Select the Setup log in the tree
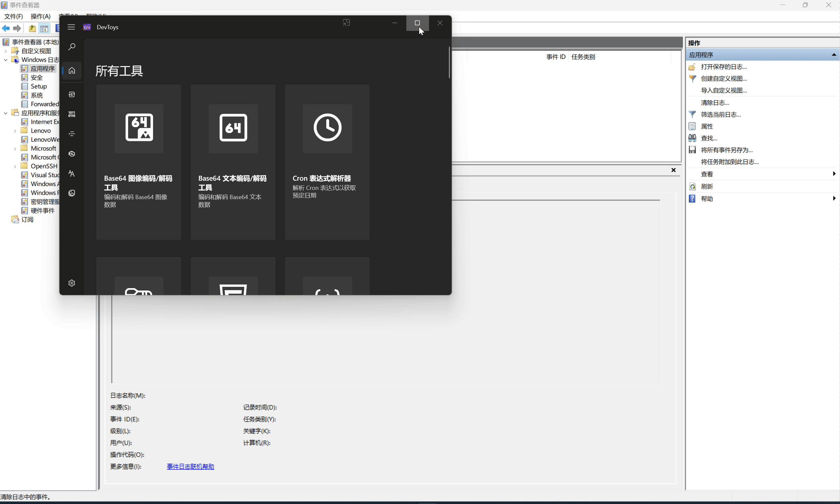 click(x=38, y=86)
